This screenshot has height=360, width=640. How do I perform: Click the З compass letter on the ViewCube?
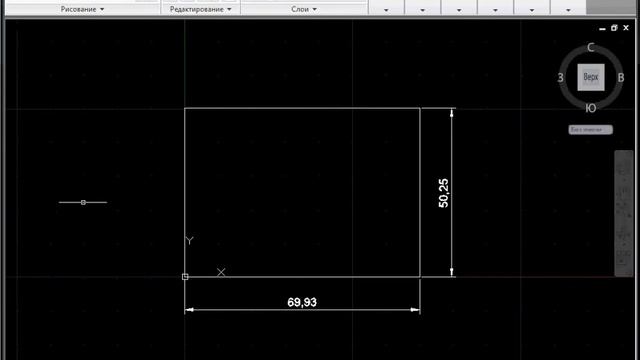tap(561, 78)
